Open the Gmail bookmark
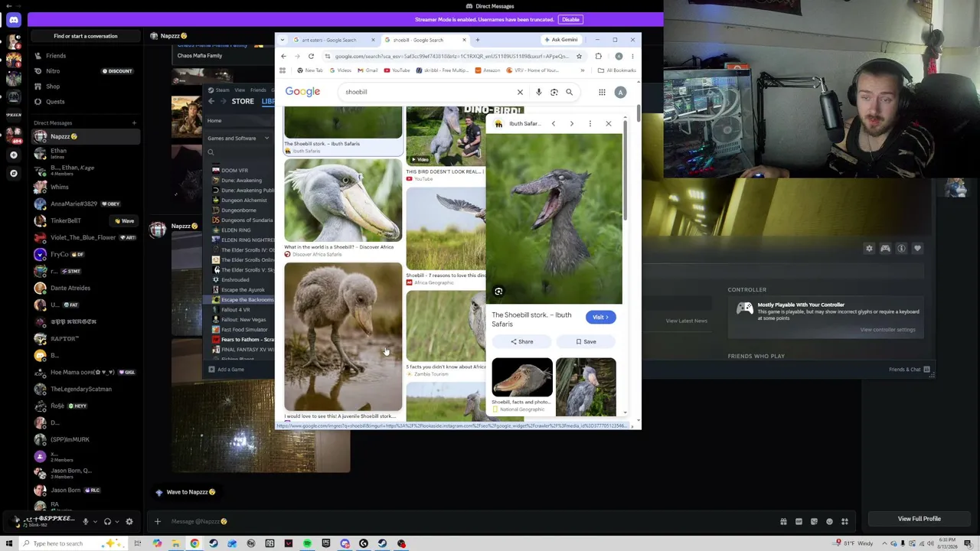The width and height of the screenshot is (980, 551). tap(368, 70)
